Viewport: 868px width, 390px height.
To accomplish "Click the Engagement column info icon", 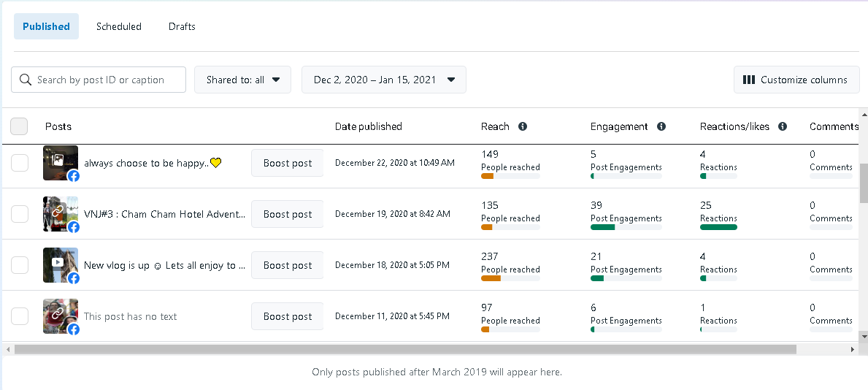I will click(x=661, y=126).
